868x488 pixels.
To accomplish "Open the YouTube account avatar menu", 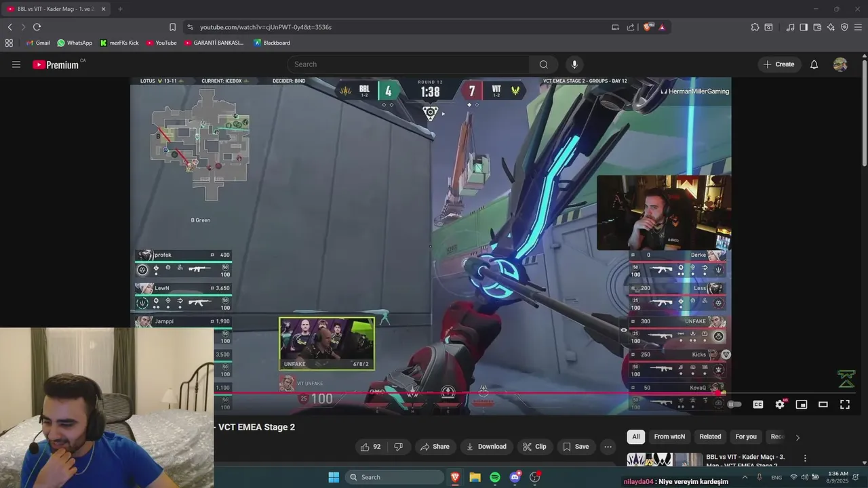I will coord(840,64).
